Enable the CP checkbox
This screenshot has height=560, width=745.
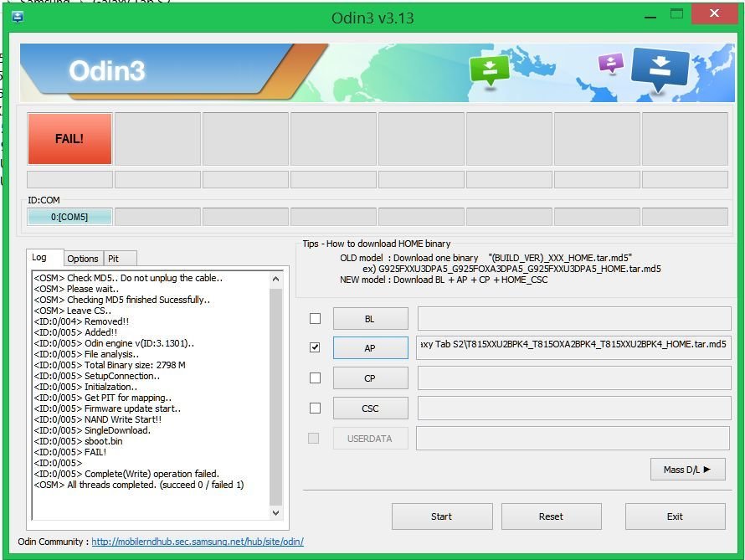click(315, 378)
